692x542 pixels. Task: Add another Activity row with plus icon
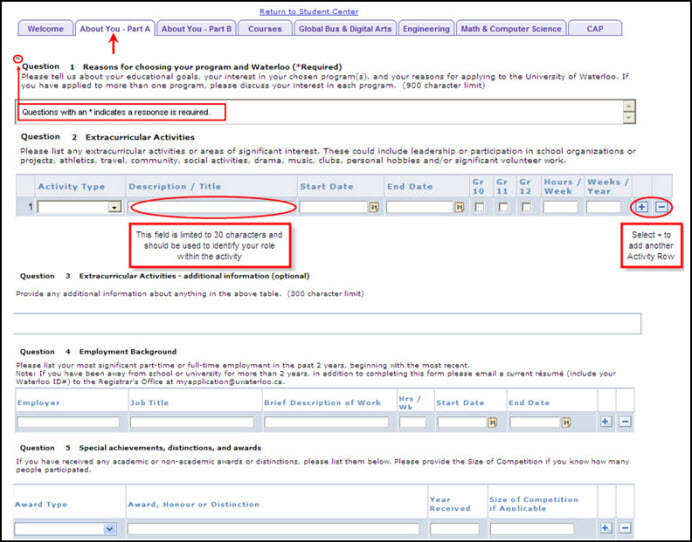point(641,207)
